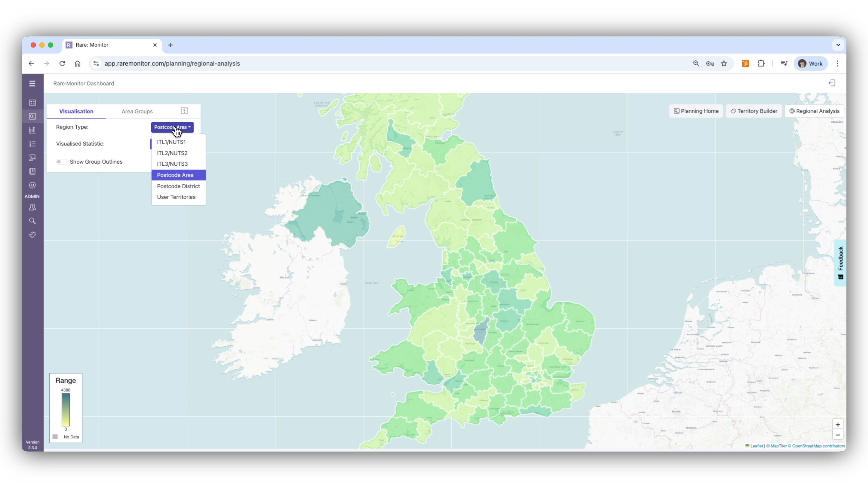Open the admin tag icon in sidebar
Image resolution: width=868 pixels, height=488 pixels.
[x=32, y=235]
